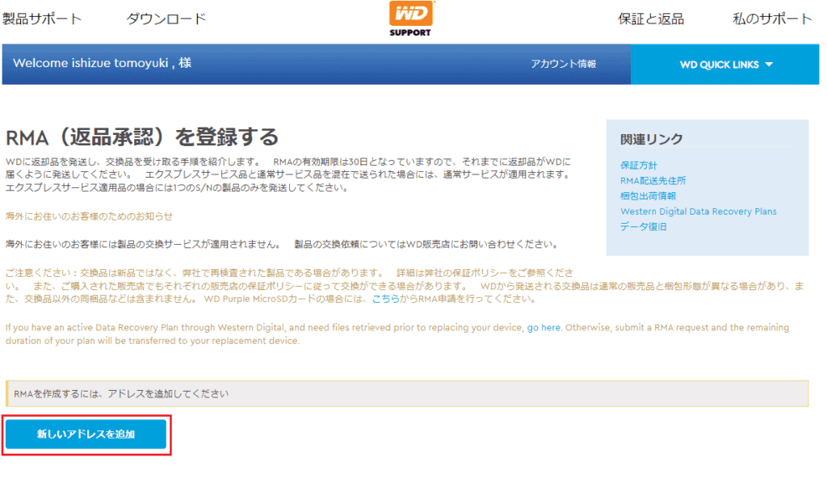Open the 私のサポート menu
The image size is (827, 504).
[771, 19]
